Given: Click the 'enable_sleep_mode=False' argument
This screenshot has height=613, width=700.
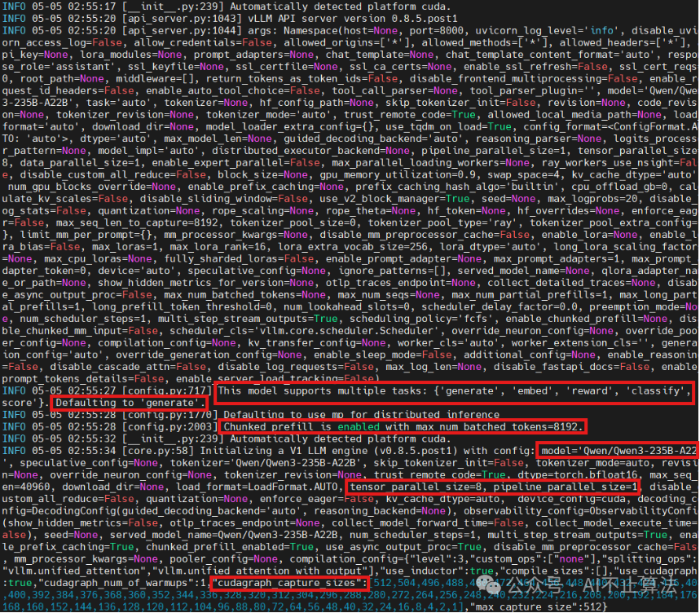Looking at the screenshot, I should tap(382, 355).
